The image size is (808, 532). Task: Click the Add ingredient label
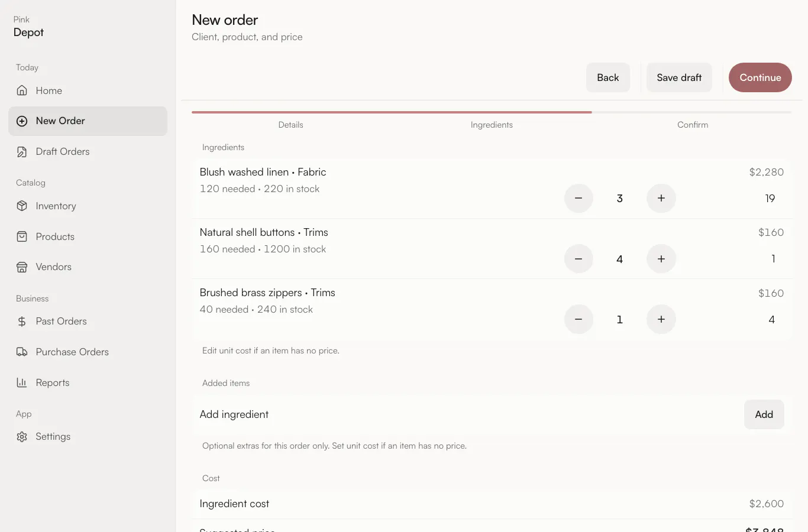pos(234,414)
